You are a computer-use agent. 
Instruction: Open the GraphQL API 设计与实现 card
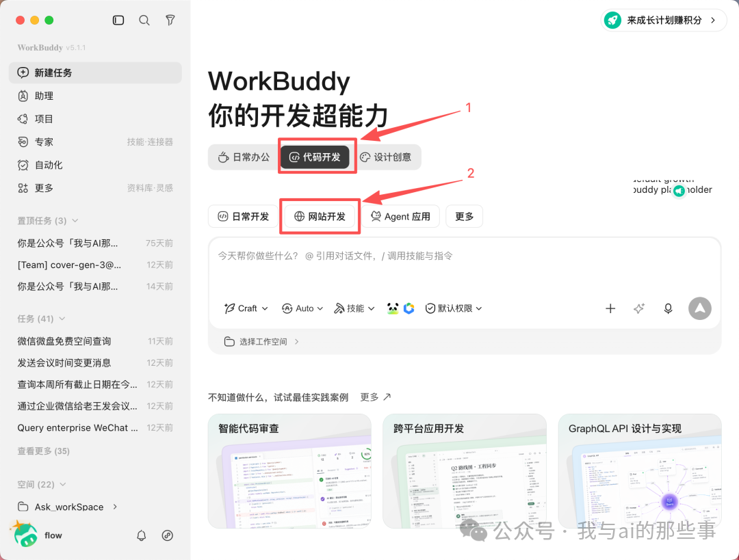[640, 471]
